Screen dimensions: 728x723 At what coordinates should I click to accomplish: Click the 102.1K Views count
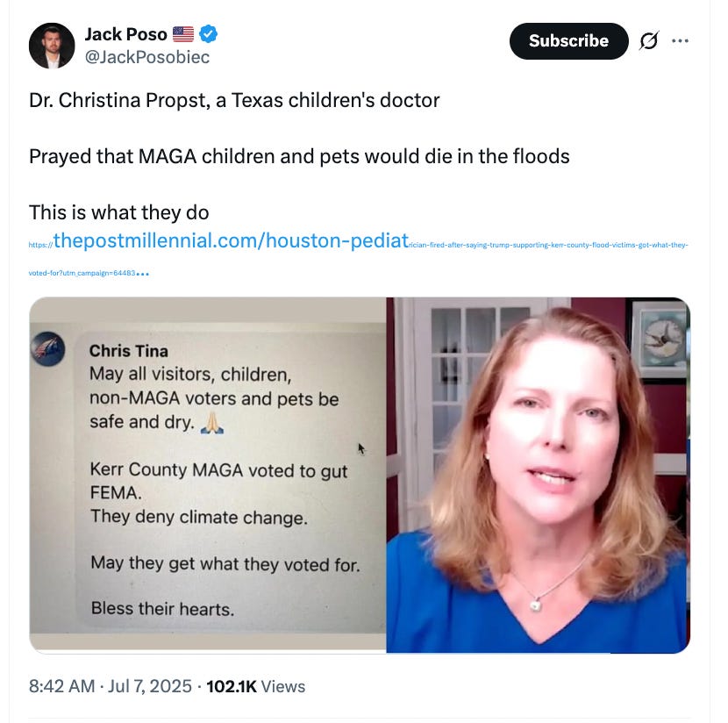click(255, 686)
